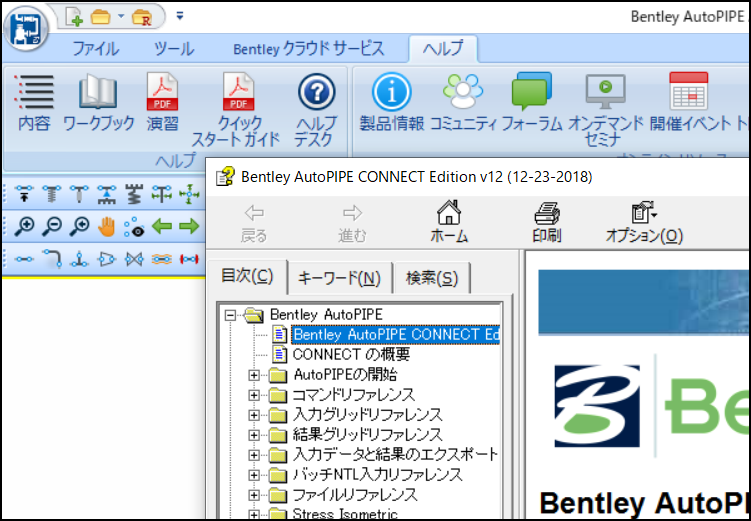Viewport: 751px width, 521px height.
Task: Expand 入力グリッドリファレンス folder
Action: click(254, 415)
